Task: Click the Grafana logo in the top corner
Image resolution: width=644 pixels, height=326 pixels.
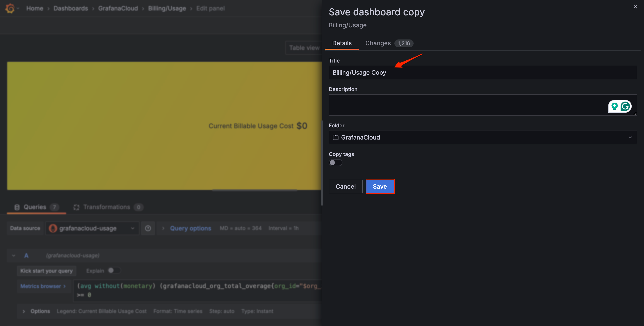Action: (x=10, y=8)
